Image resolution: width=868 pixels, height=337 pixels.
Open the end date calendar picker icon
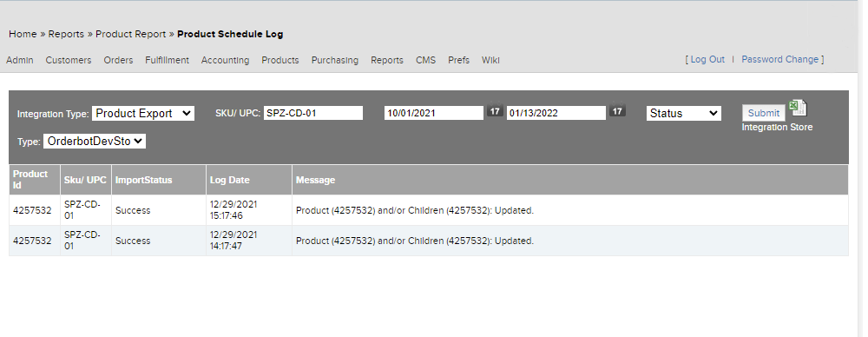[617, 109]
